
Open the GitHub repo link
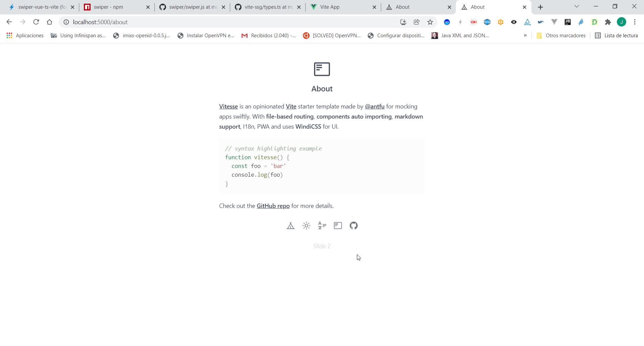click(x=273, y=206)
